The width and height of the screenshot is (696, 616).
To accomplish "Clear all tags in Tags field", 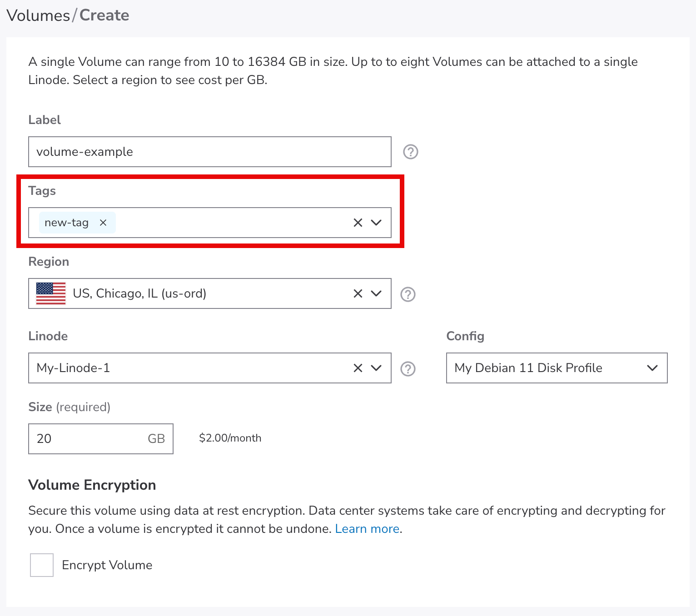I will pyautogui.click(x=358, y=223).
